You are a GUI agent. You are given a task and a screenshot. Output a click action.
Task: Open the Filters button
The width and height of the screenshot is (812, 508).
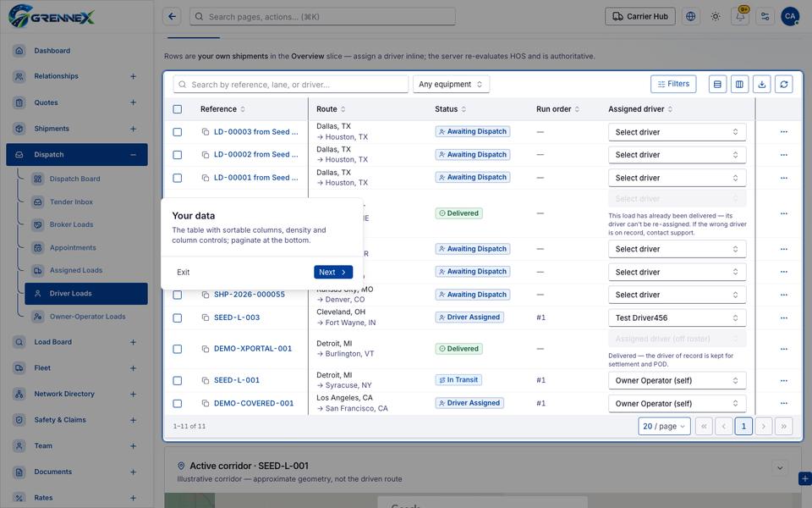coord(673,84)
